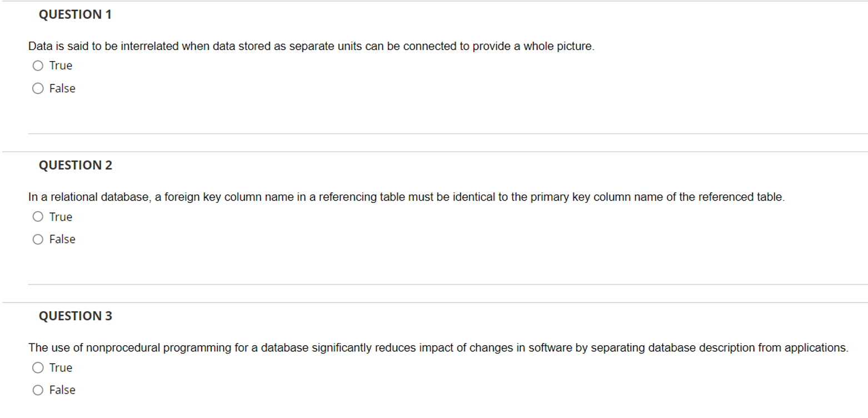Select True for Question 1

point(38,66)
